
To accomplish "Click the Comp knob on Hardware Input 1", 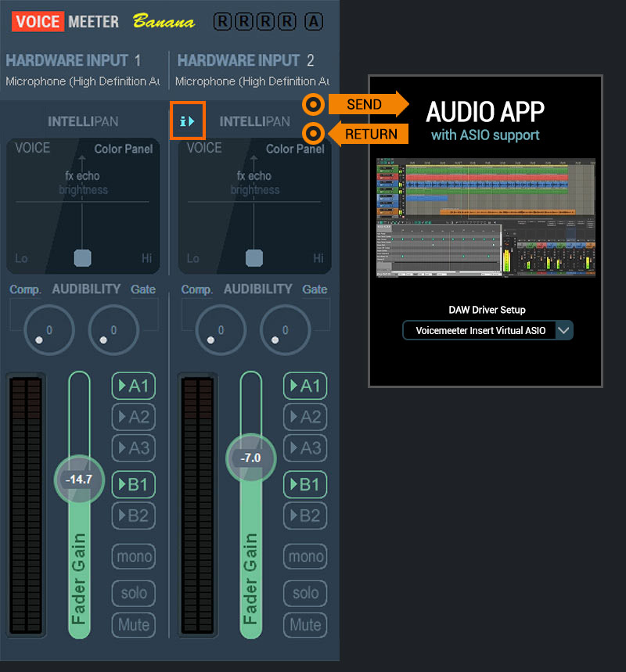I will pyautogui.click(x=49, y=329).
